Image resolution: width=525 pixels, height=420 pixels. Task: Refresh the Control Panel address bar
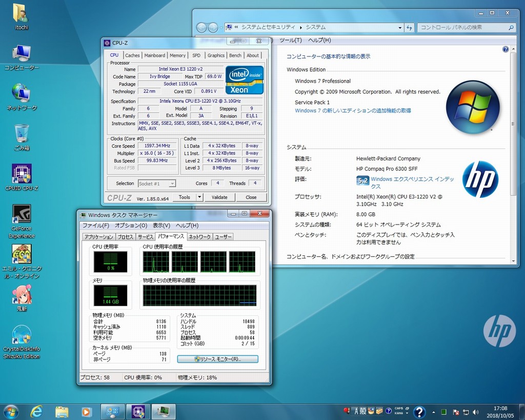409,28
